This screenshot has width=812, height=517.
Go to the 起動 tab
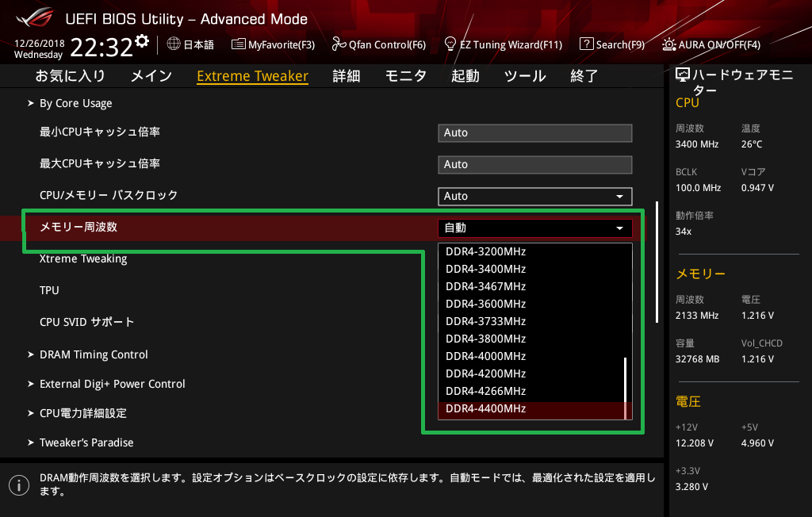point(465,76)
